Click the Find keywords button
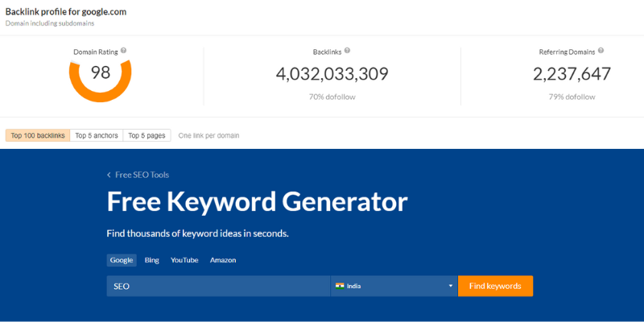 (495, 286)
